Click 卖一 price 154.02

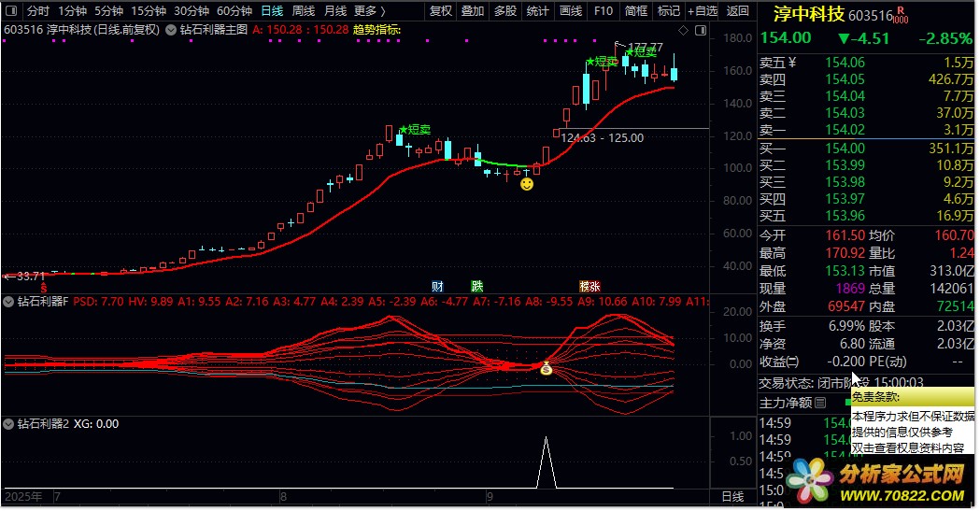(845, 130)
